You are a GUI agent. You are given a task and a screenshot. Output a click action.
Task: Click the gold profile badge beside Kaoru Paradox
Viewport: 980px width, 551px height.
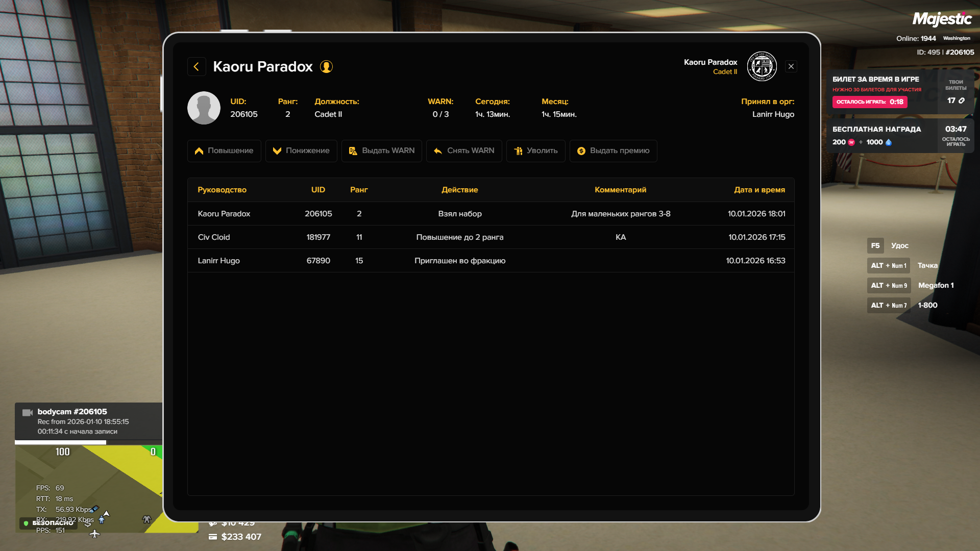[326, 67]
